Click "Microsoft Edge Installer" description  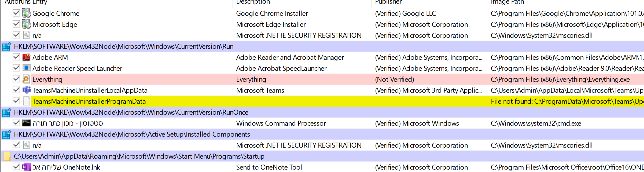271,24
